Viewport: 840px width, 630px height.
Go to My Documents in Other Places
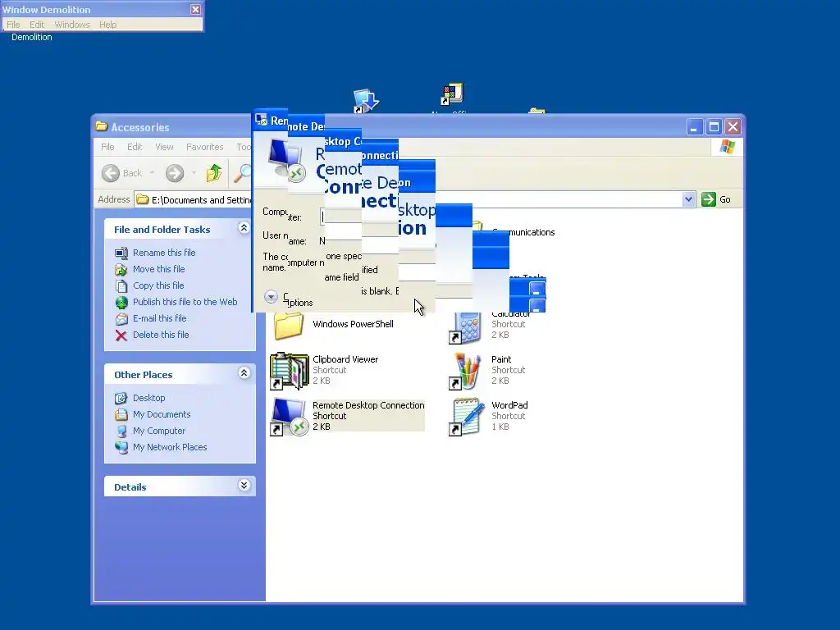[x=162, y=414]
